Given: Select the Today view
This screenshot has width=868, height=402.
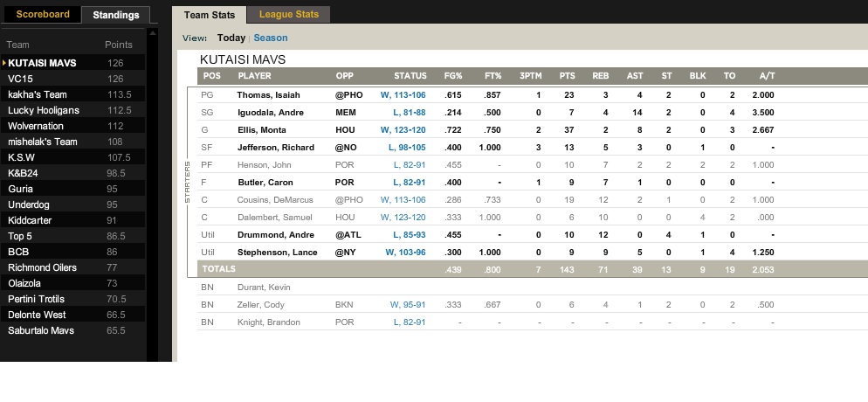Looking at the screenshot, I should click(231, 38).
